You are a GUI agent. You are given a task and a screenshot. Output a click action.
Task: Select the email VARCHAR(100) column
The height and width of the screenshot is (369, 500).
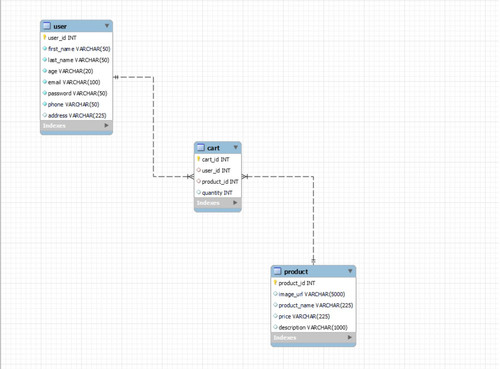(x=76, y=82)
